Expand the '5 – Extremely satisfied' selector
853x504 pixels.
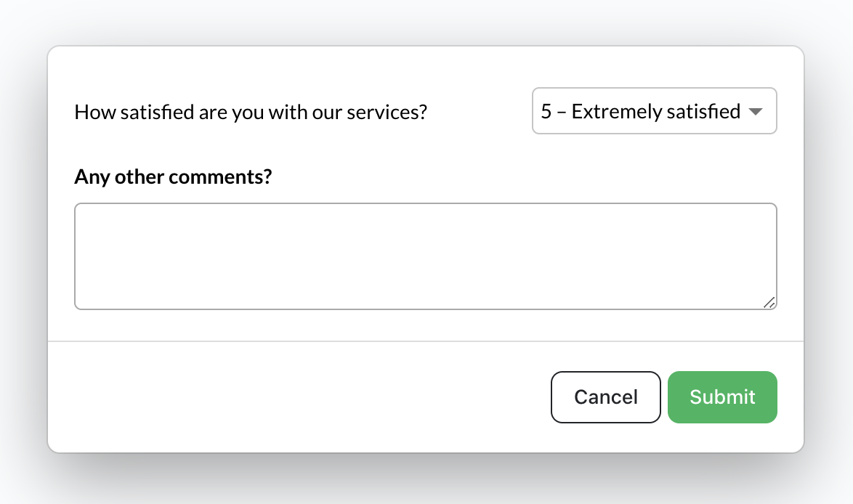pos(653,110)
